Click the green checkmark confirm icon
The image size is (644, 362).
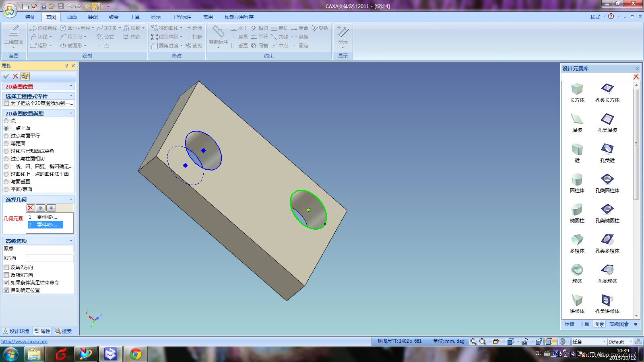[6, 76]
